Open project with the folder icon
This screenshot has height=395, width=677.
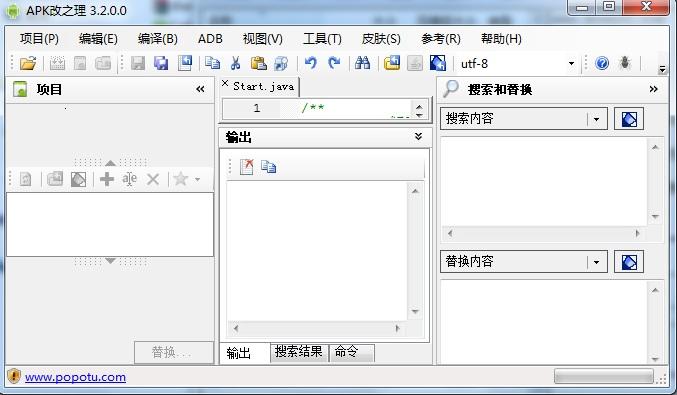pyautogui.click(x=28, y=64)
